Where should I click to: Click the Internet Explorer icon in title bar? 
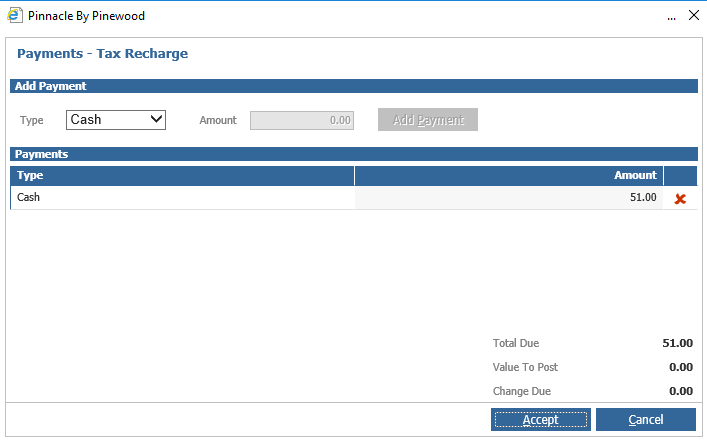click(x=15, y=16)
